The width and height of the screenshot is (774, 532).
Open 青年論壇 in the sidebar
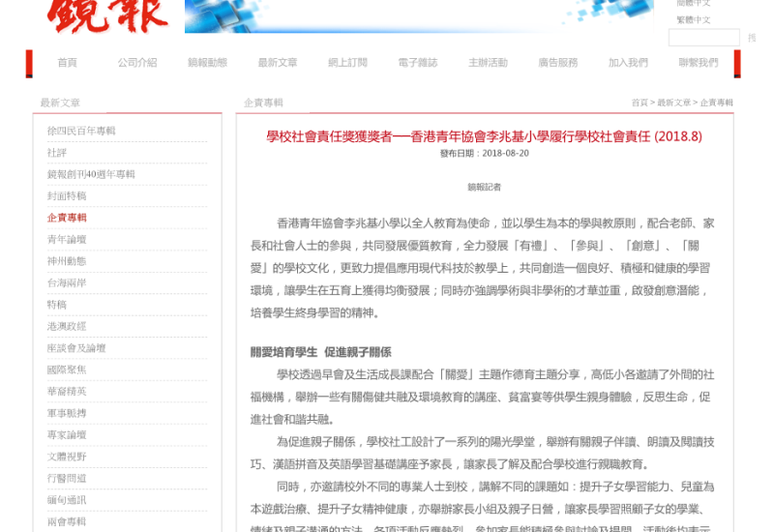[x=67, y=240]
